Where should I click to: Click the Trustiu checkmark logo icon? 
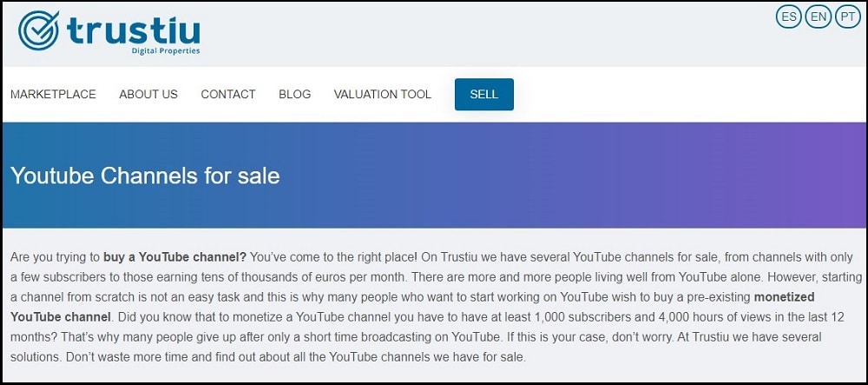pyautogui.click(x=39, y=30)
